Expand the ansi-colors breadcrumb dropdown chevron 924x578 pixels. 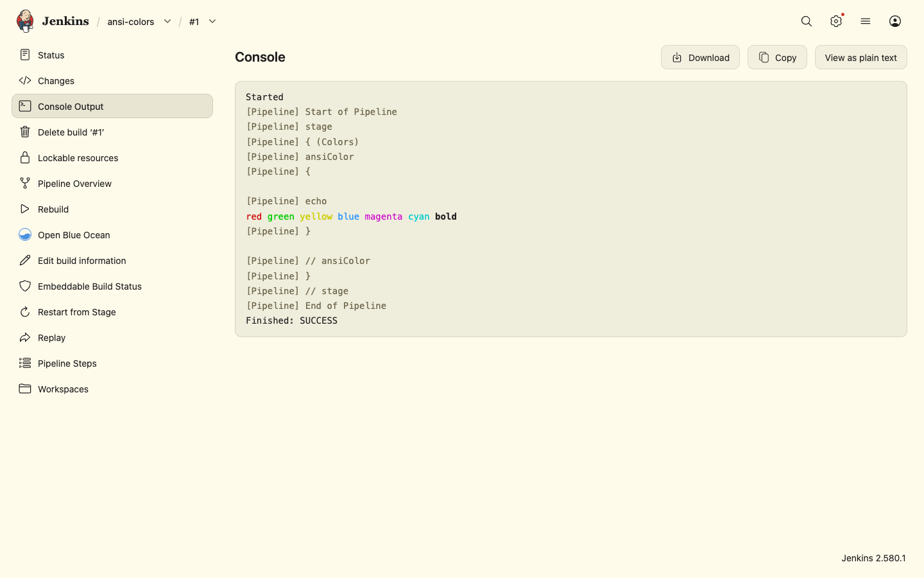[x=167, y=21]
